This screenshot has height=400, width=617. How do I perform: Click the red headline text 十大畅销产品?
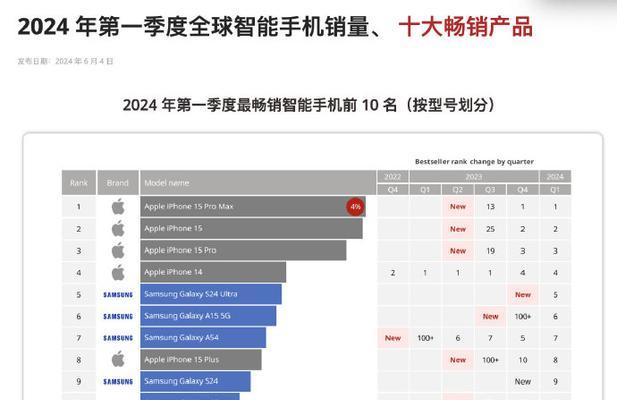click(x=466, y=27)
